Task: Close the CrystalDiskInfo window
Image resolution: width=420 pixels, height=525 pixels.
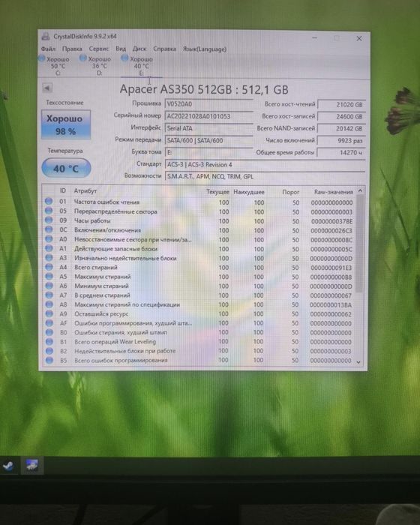Action: click(359, 38)
